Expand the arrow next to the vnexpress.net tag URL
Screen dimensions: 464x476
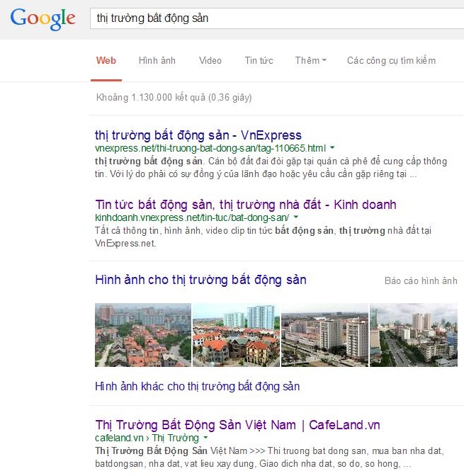[332, 147]
